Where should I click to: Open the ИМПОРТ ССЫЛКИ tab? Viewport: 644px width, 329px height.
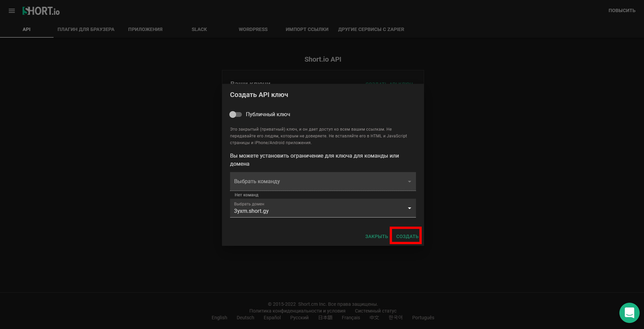tap(307, 29)
